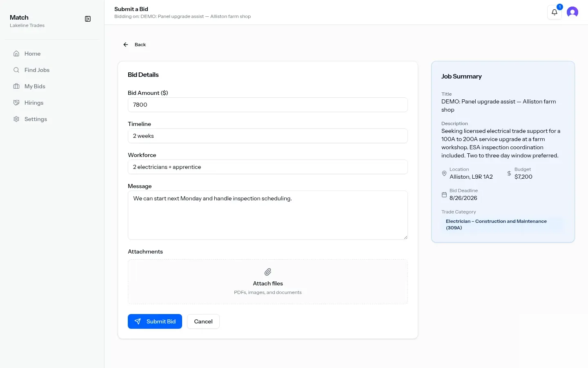Screen dimensions: 588x368
Task: Click the Hirings handshake icon
Action: click(x=16, y=103)
